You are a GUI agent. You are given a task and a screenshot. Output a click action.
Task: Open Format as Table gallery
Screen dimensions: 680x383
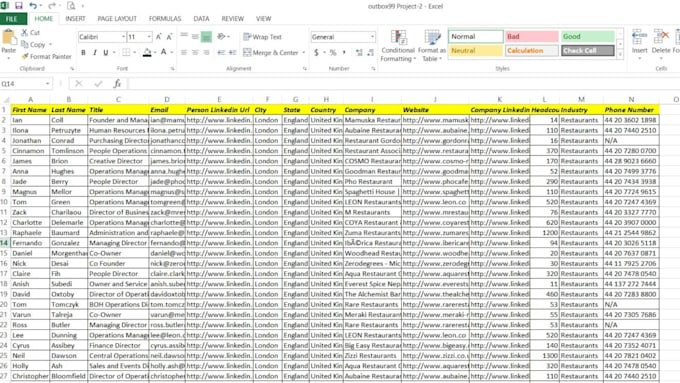pos(432,46)
